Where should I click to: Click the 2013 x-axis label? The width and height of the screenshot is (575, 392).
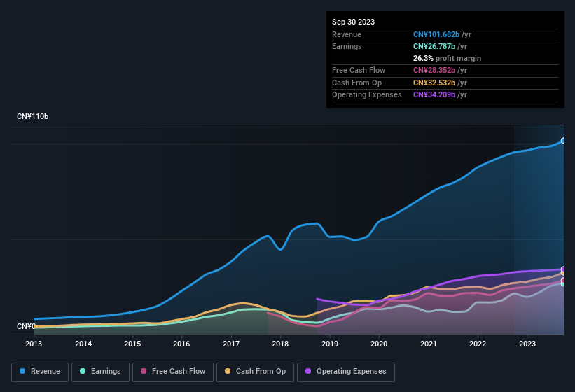[34, 344]
